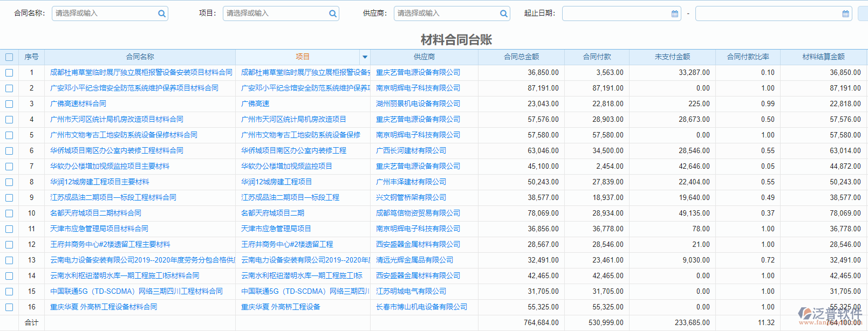
Task: Check the row 13 checkbox
Action: click(9, 260)
